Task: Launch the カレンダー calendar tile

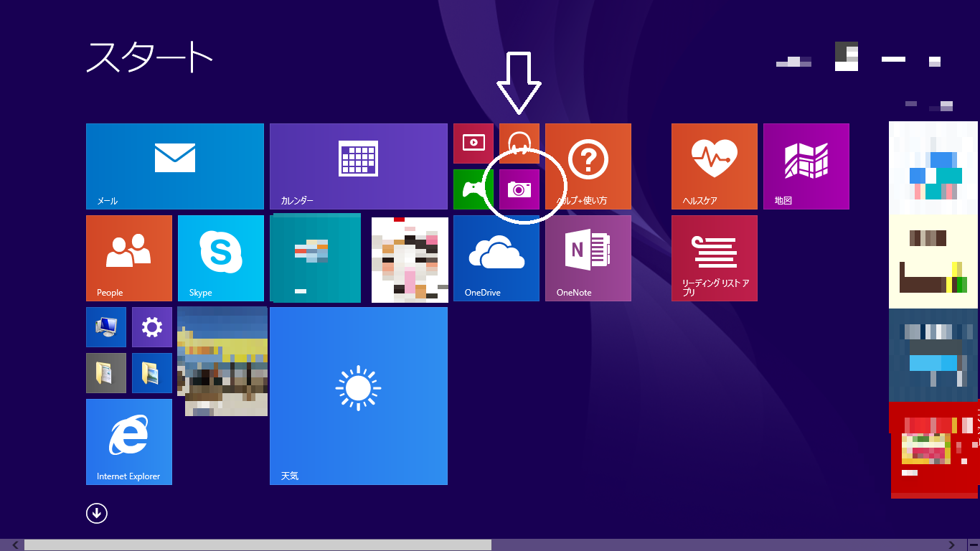Action: pos(359,166)
